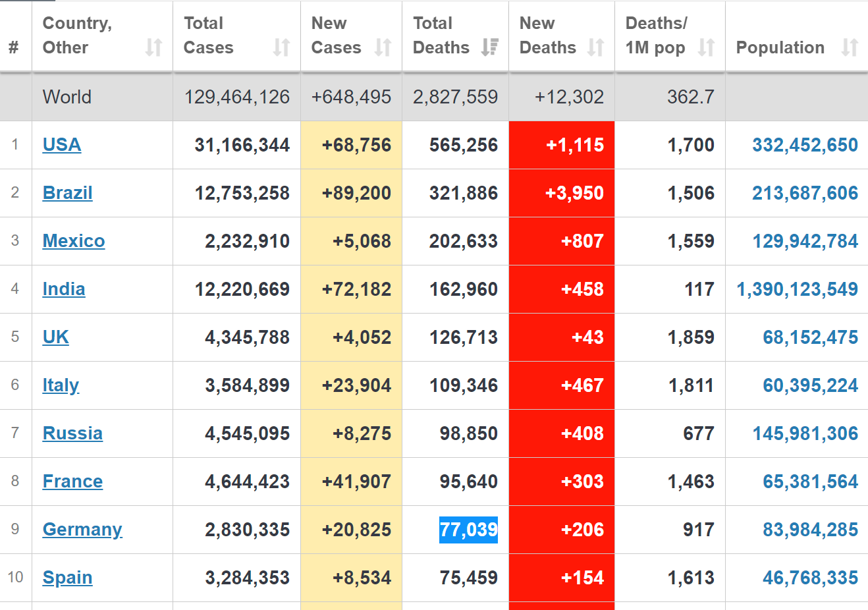Sort by New Deaths arrows icon
The width and height of the screenshot is (868, 610).
595,47
